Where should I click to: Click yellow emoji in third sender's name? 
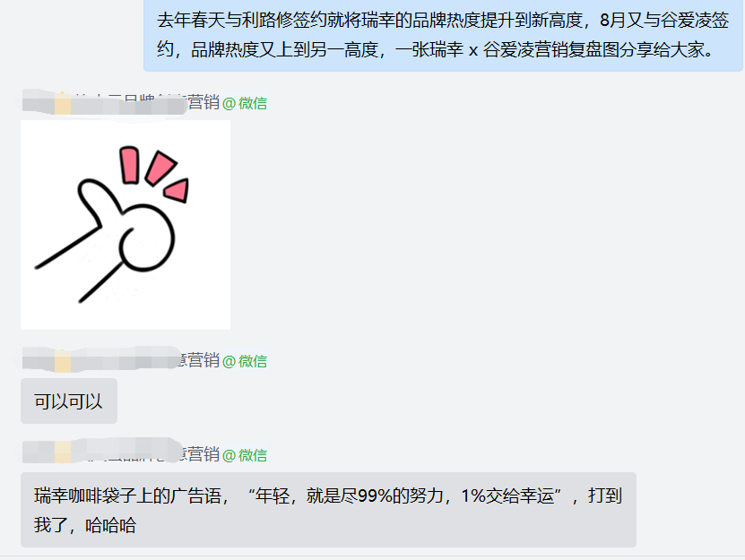[x=63, y=452]
